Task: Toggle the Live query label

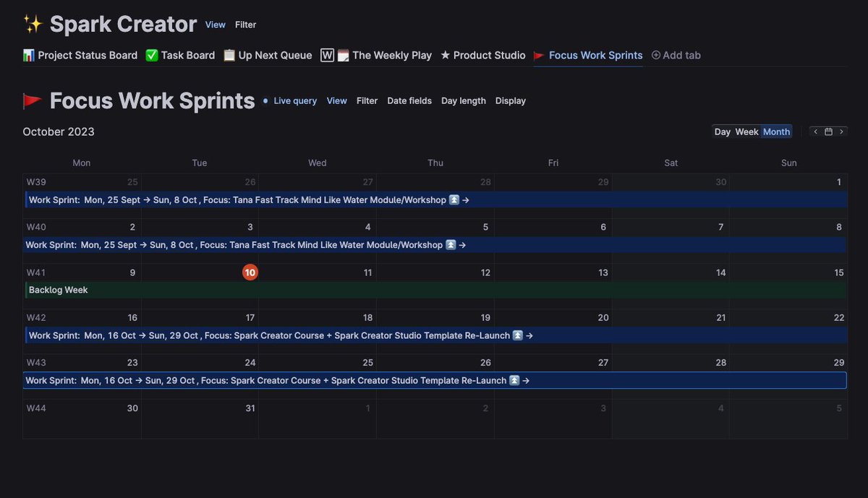Action: tap(295, 101)
